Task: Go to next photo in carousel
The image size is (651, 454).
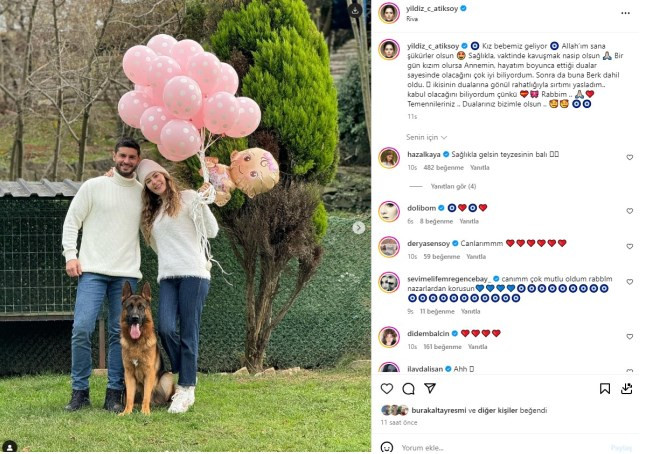Action: (359, 227)
